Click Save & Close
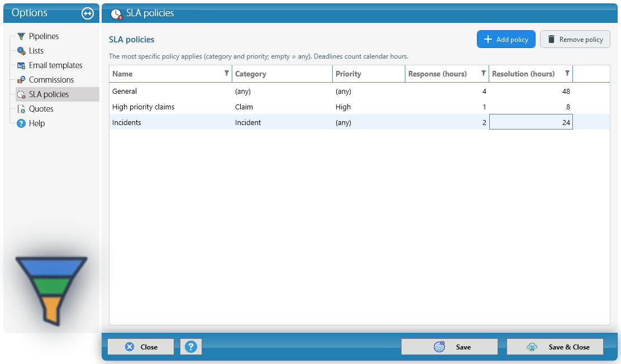Screen dimensions: 621x364 pos(555,347)
